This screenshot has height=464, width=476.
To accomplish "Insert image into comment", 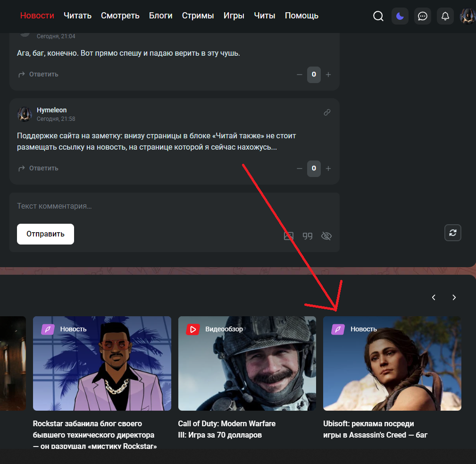I will [x=289, y=236].
